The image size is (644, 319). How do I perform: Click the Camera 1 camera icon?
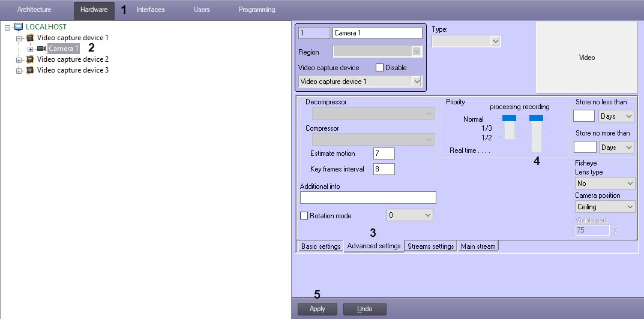click(x=41, y=49)
